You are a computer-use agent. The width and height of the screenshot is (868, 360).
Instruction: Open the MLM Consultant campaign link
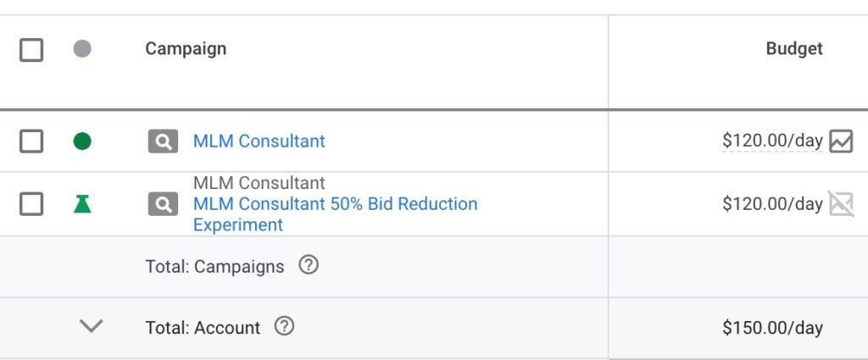(x=259, y=141)
